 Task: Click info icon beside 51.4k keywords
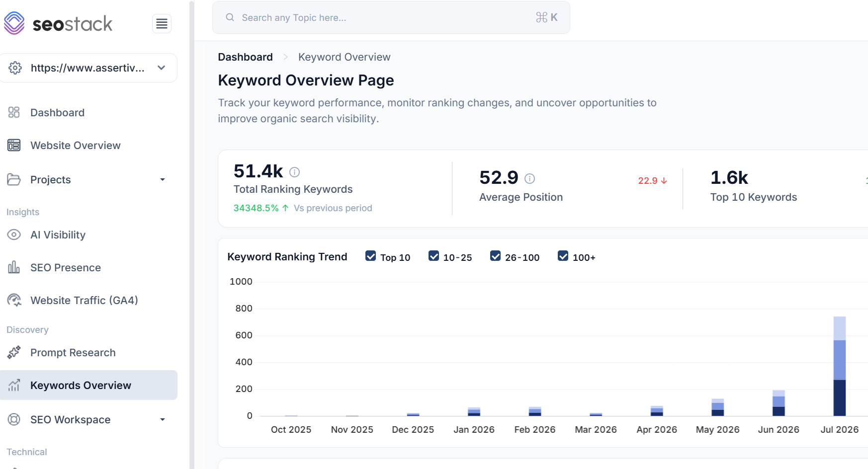coord(295,172)
